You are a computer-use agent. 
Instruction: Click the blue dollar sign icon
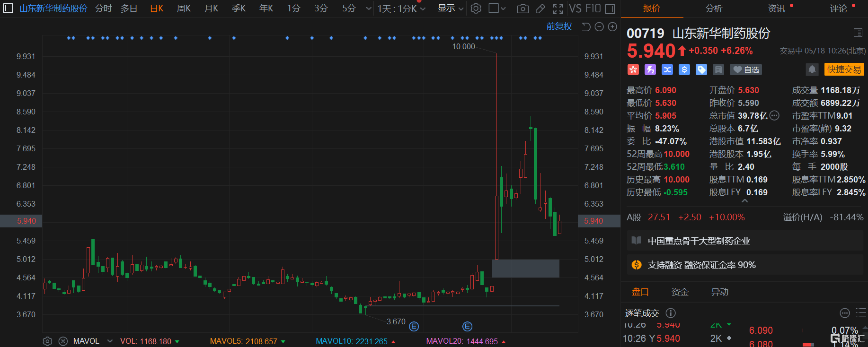point(684,70)
